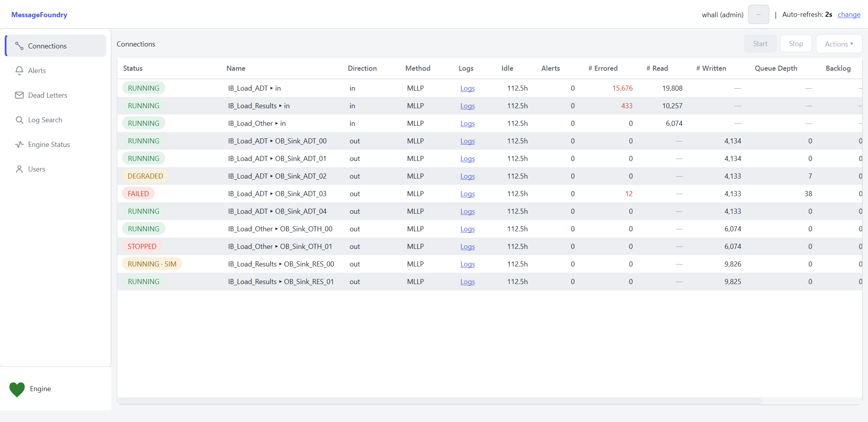Click the Name column header
868x422 pixels.
[x=236, y=68]
